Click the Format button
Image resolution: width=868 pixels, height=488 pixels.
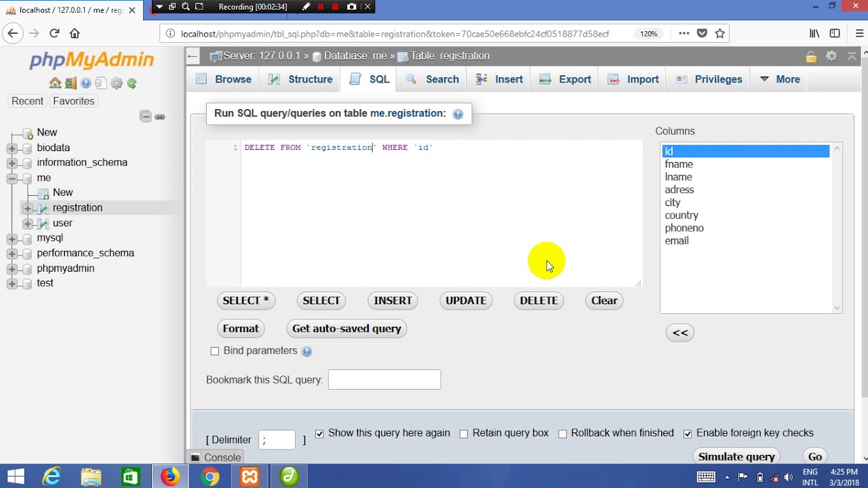(x=241, y=329)
